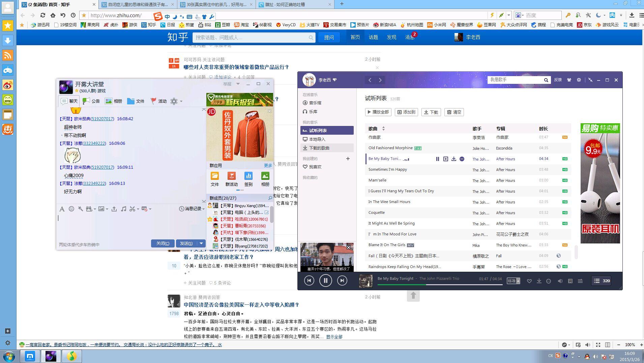Search using music player magnifier icon

pos(546,80)
